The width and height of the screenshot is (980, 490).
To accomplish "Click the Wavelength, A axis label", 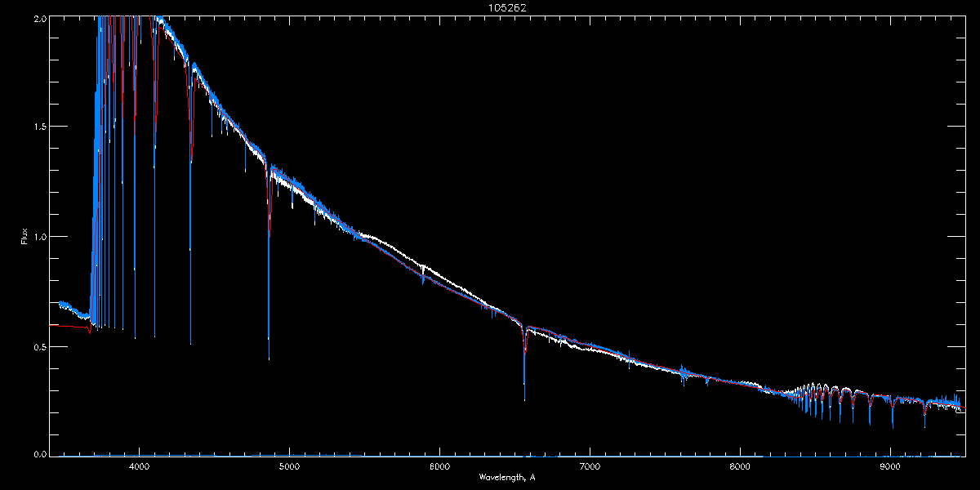I will tap(506, 477).
